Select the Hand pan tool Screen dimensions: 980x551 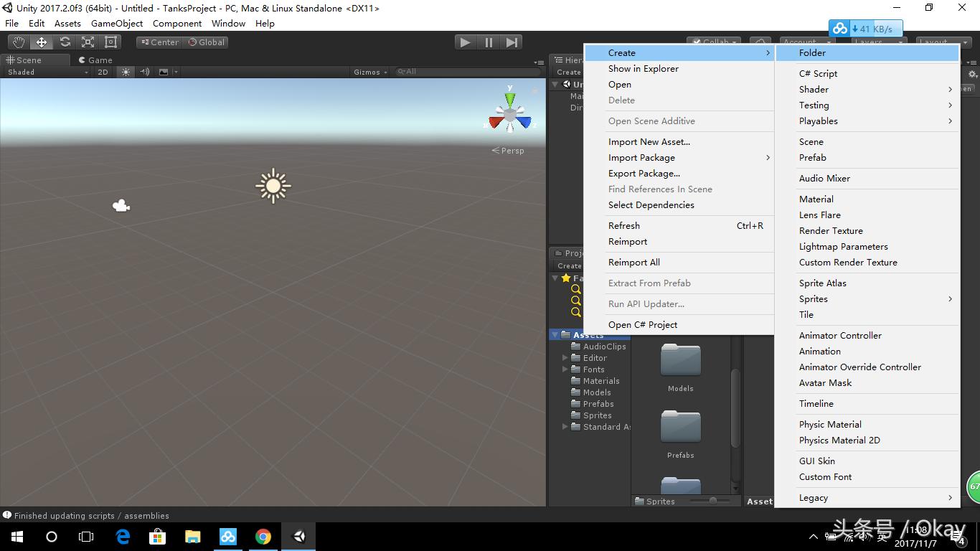(18, 42)
